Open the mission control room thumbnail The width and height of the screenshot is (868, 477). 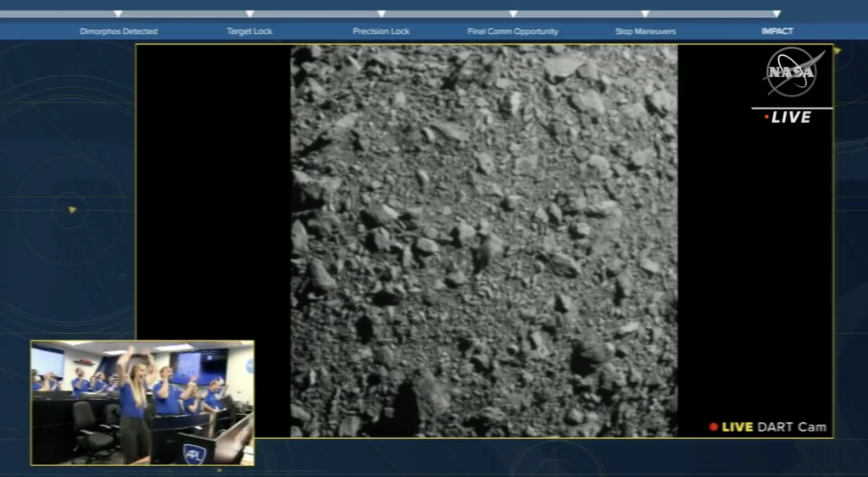pos(142,402)
